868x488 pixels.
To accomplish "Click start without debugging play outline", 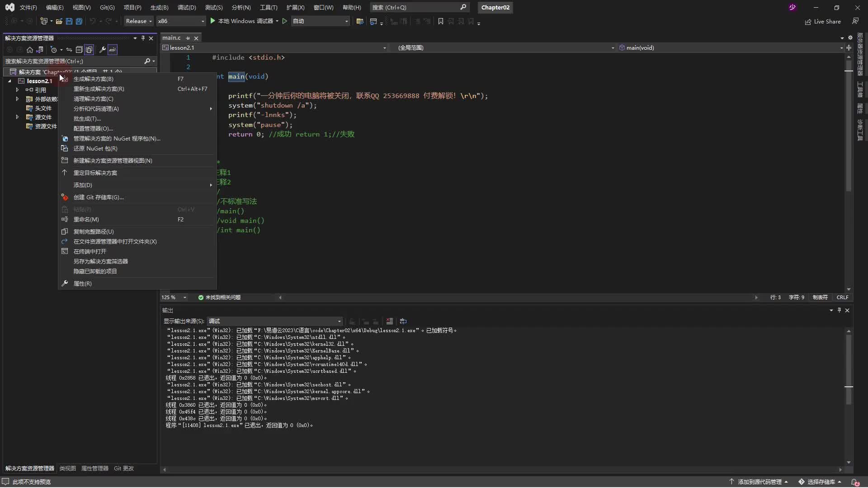I will coord(285,21).
